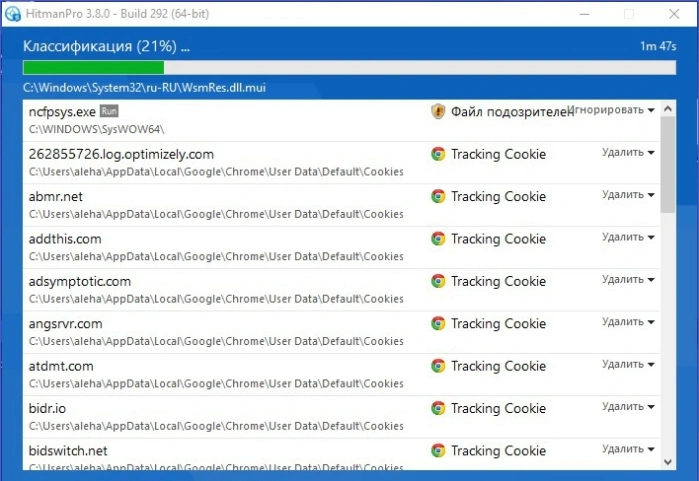Screen dimensions: 699x481
Task: Click the scroll down arrow of results list
Action: coord(667,462)
